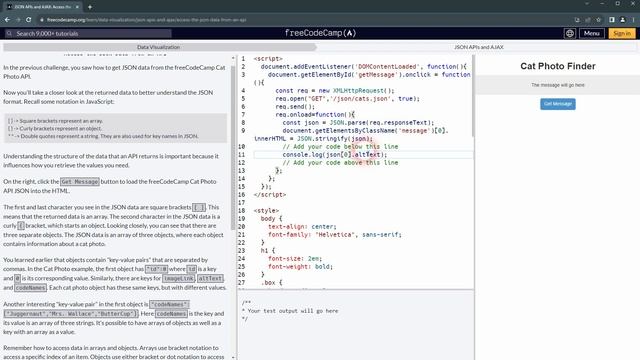Click the "codeNames": inline code snippet
Viewport: 640px width, 360px height.
point(169,304)
